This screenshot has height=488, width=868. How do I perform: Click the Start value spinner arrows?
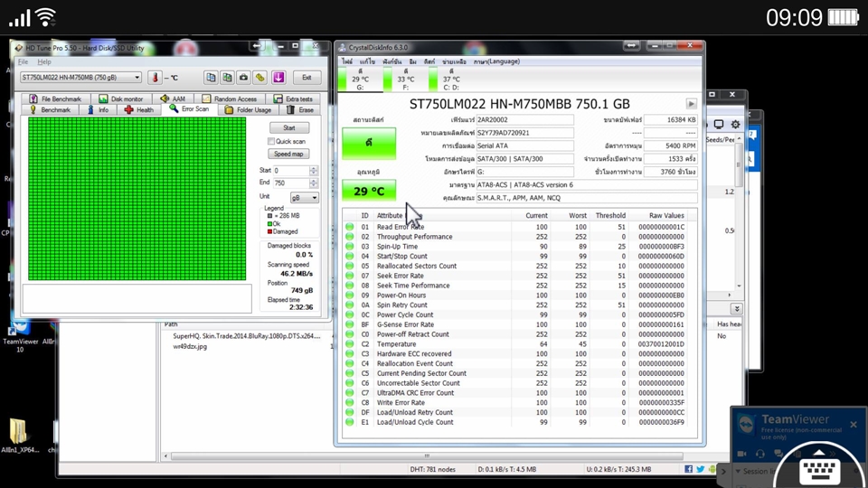pos(314,171)
